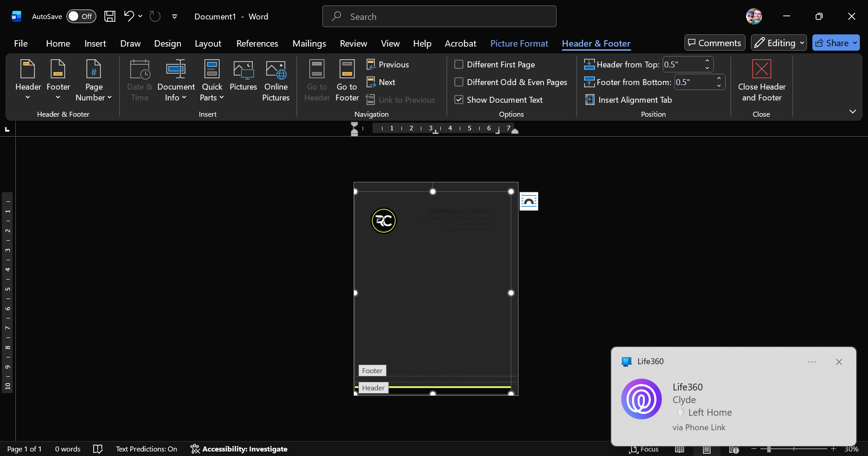Viewport: 868px width, 456px height.
Task: Switch to the Picture Format tab
Action: click(519, 43)
